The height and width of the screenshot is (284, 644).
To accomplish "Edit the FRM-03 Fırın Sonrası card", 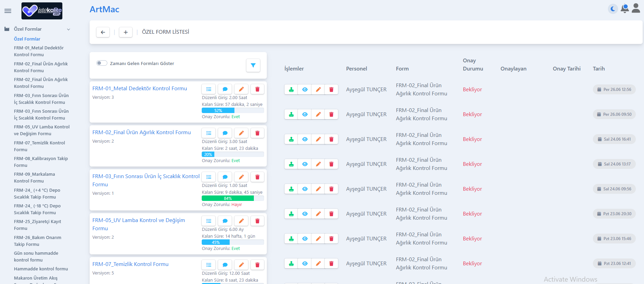I will tap(241, 177).
